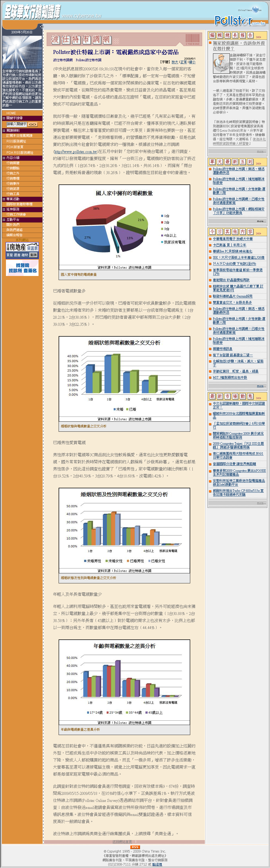This screenshot has height=868, width=270.
Task: Expand the 行銷工具 category arrow
Action: coord(41,194)
